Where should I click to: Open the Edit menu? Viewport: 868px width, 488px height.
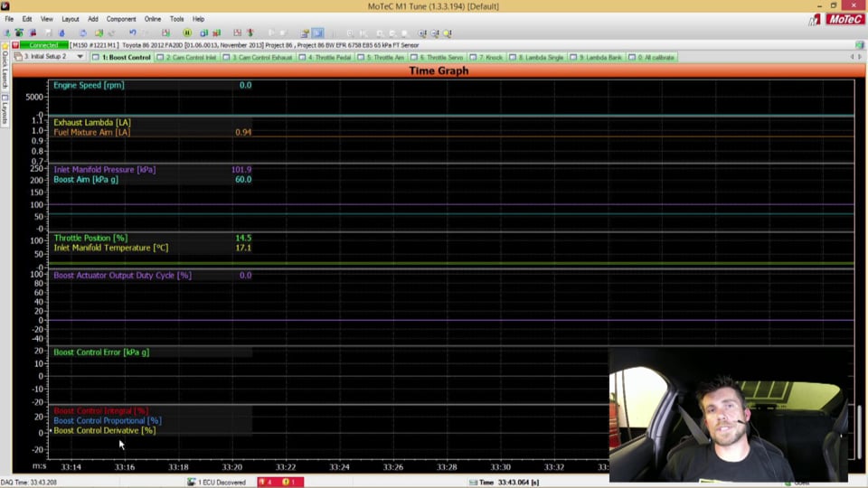point(27,19)
